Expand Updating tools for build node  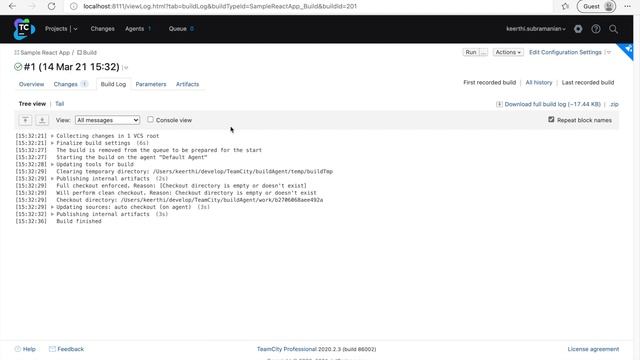pos(52,164)
